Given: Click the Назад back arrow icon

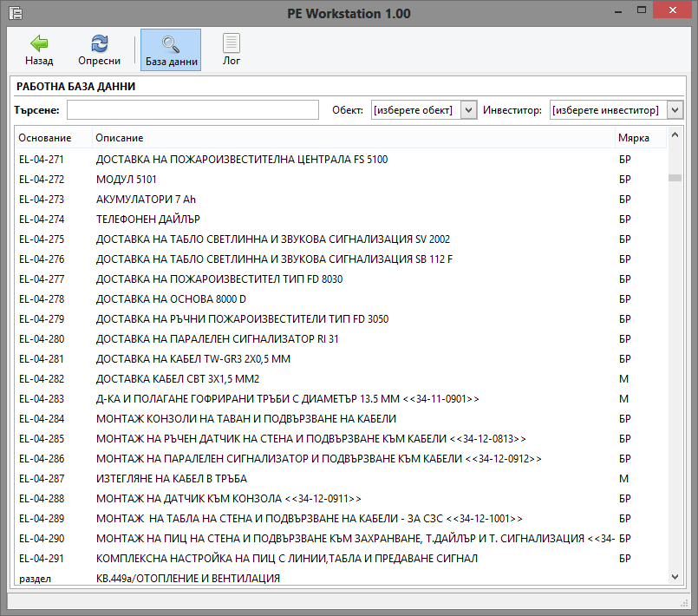Looking at the screenshot, I should [x=39, y=43].
